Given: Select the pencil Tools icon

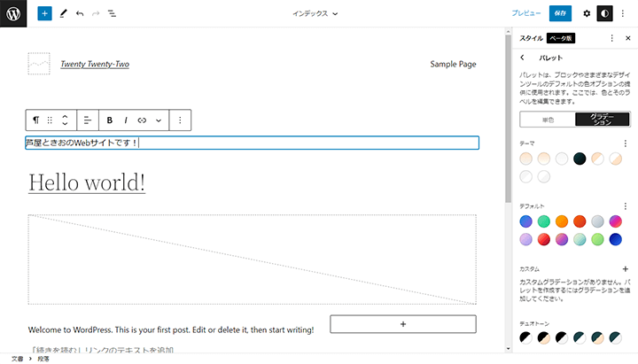Looking at the screenshot, I should click(x=63, y=14).
